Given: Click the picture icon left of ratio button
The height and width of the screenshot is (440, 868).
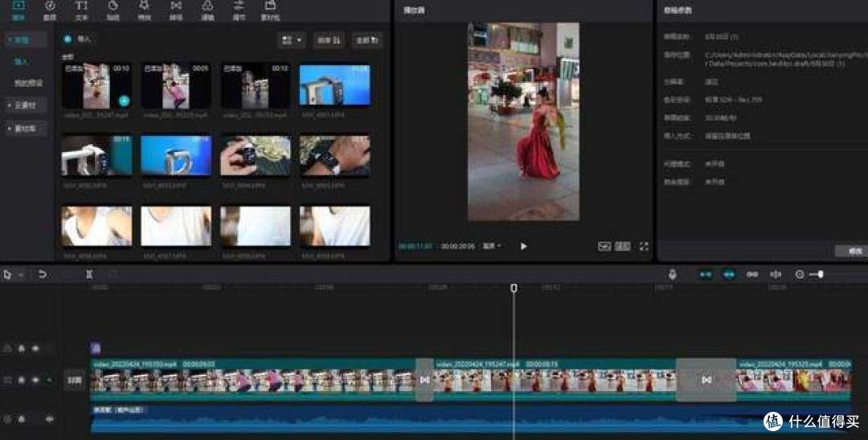Looking at the screenshot, I should (604, 246).
